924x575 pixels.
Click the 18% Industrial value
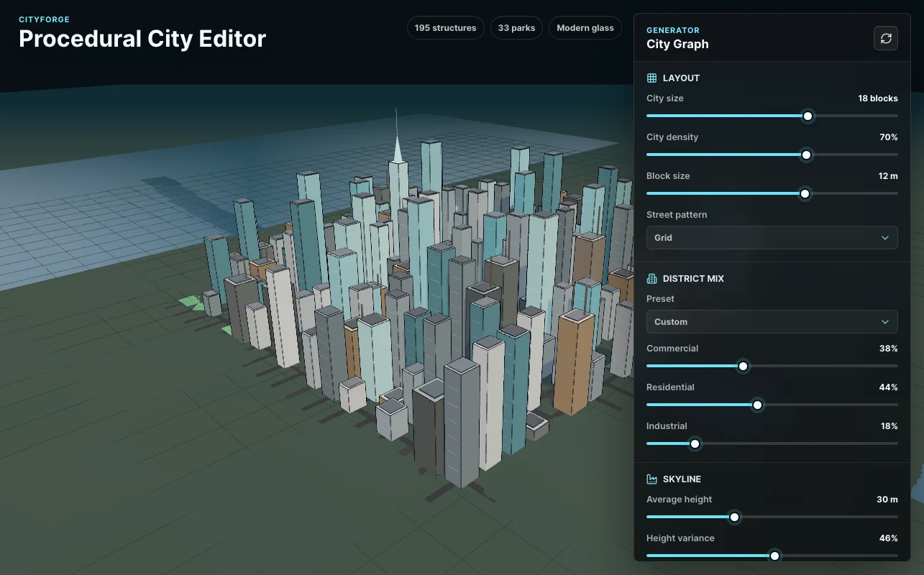889,426
